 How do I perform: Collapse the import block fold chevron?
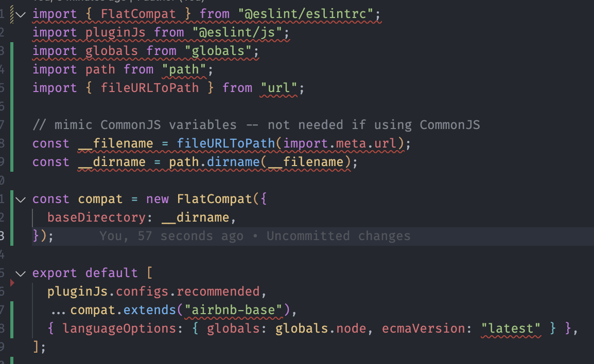(x=21, y=15)
